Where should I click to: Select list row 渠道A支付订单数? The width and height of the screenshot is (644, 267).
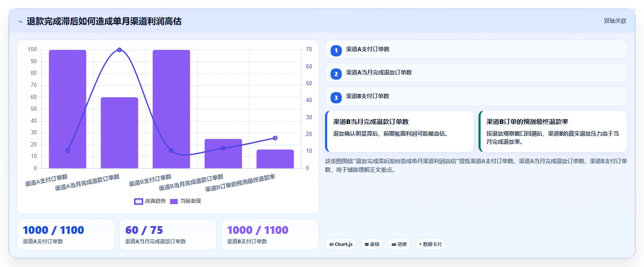click(476, 49)
